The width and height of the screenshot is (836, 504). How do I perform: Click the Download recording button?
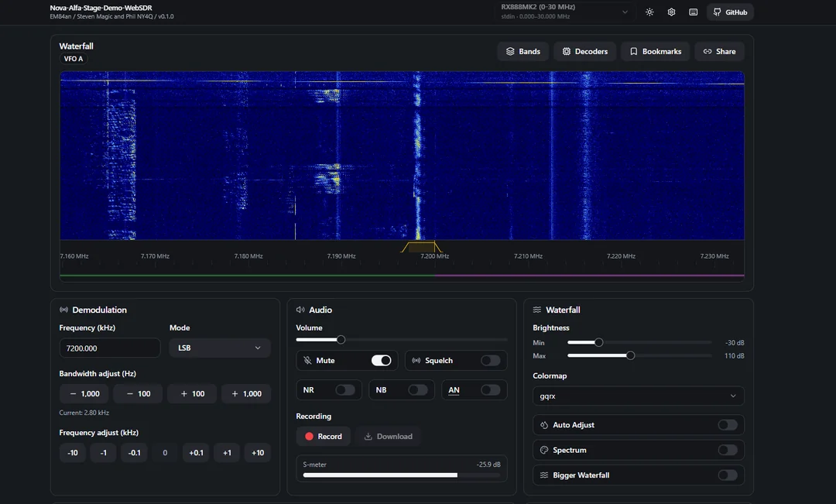pyautogui.click(x=389, y=436)
